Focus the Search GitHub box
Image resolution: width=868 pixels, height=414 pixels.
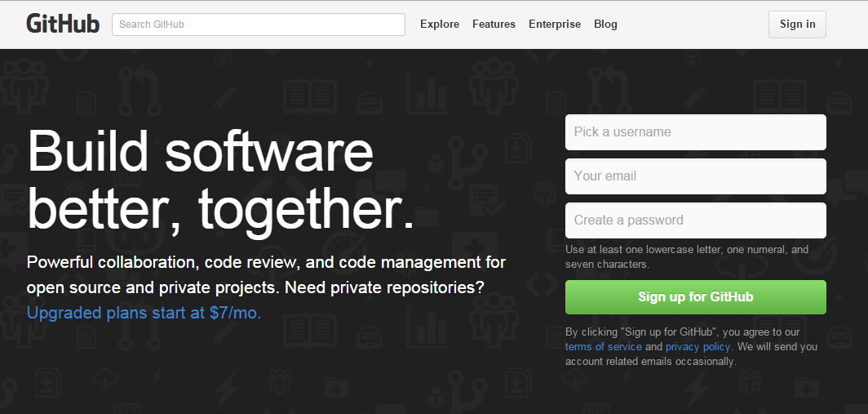pos(259,24)
